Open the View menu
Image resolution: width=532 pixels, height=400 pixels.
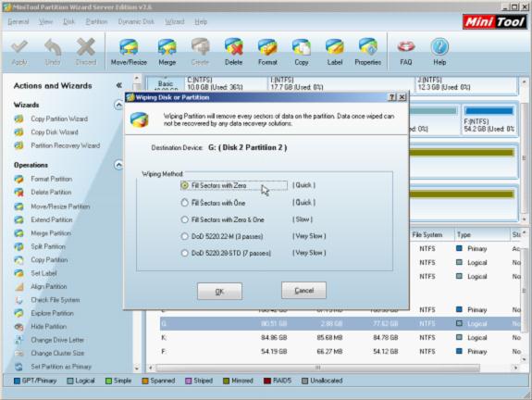[45, 21]
